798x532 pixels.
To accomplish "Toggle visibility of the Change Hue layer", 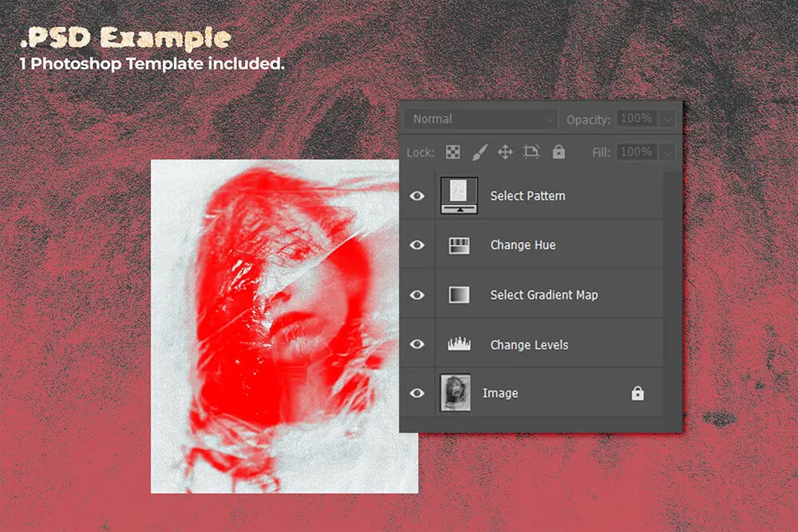I will pos(417,245).
